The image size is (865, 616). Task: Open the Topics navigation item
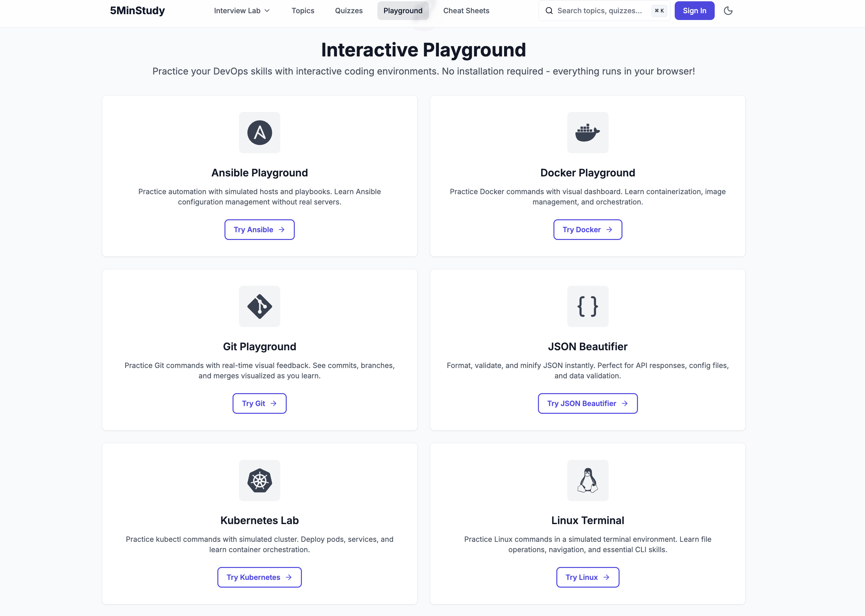[303, 11]
